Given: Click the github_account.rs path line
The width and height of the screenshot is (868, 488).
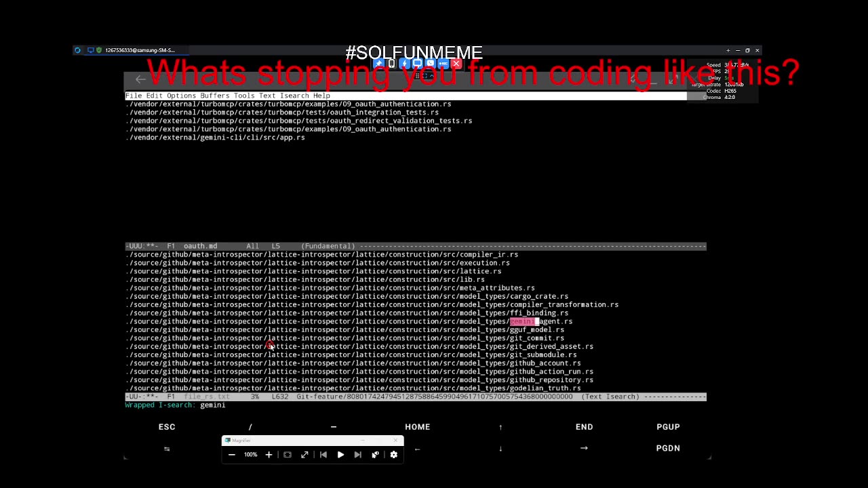Looking at the screenshot, I should 353,363.
